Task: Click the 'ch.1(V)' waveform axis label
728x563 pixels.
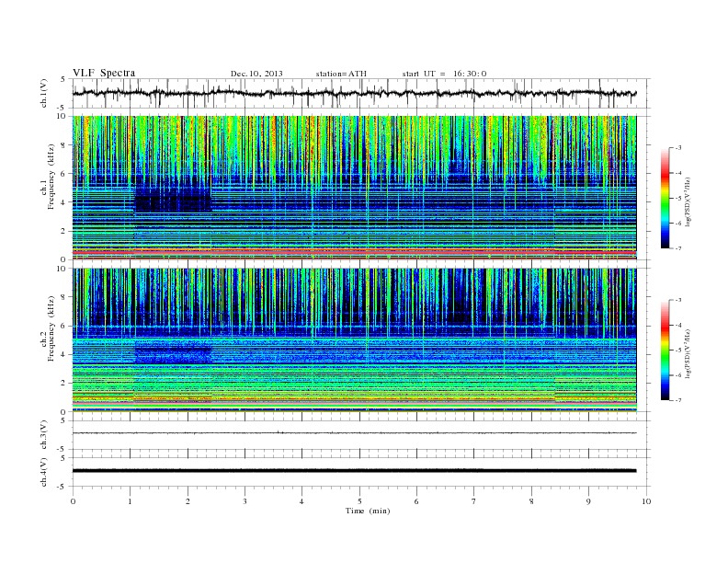Action: pyautogui.click(x=43, y=94)
